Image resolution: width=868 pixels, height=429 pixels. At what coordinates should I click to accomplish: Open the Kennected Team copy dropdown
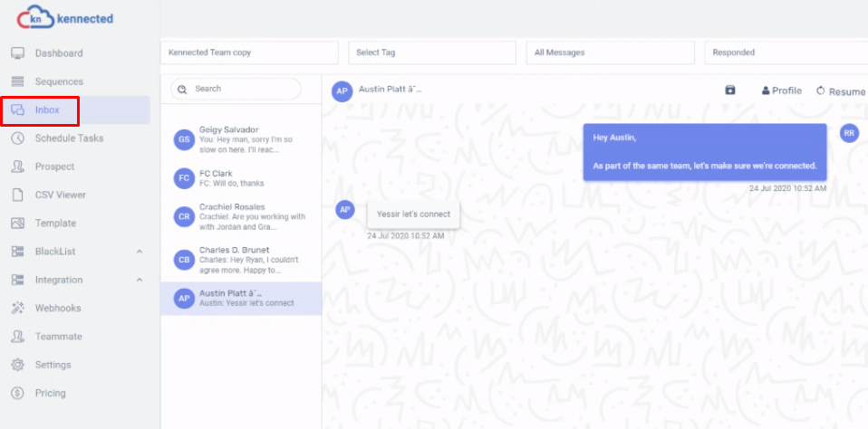point(249,52)
